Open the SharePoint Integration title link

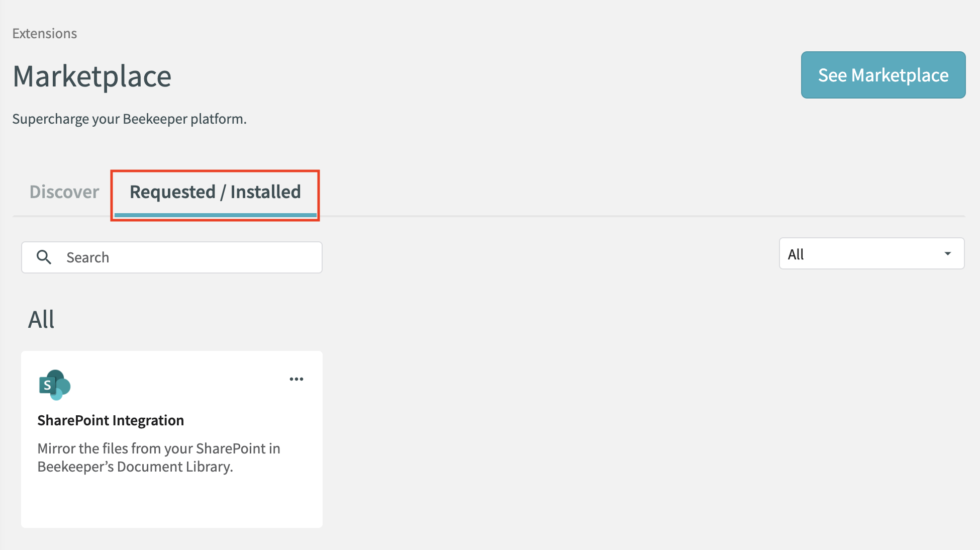(111, 420)
